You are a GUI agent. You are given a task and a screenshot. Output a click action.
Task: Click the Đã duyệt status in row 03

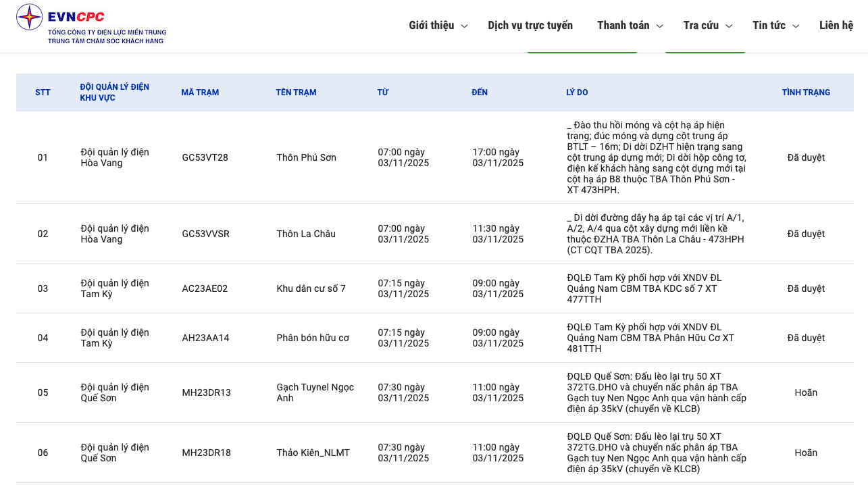[806, 288]
